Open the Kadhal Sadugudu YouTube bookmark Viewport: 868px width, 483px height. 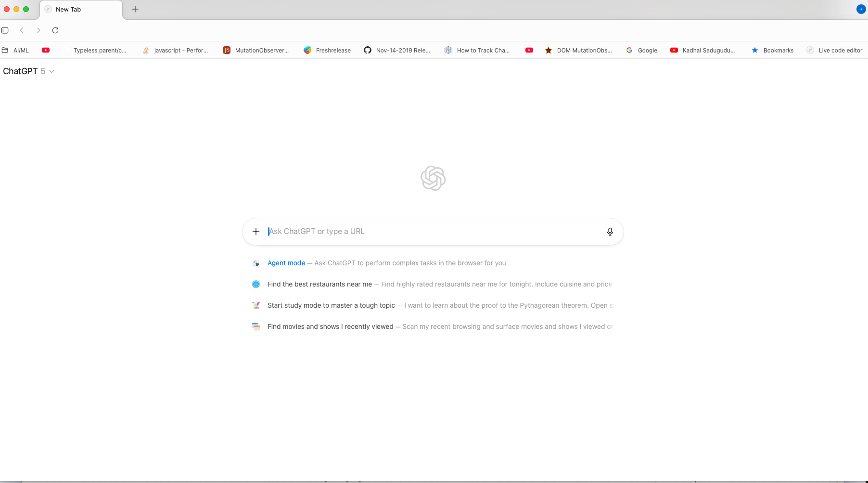click(703, 50)
